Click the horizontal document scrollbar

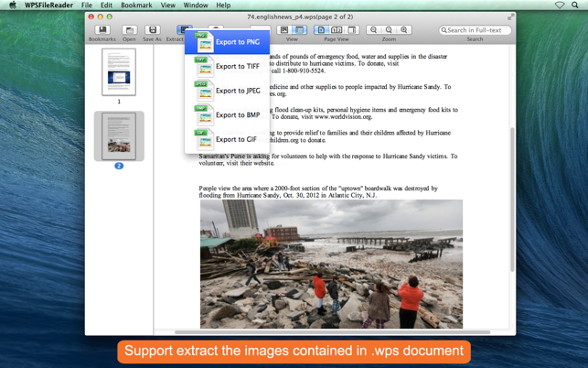pyautogui.click(x=332, y=332)
